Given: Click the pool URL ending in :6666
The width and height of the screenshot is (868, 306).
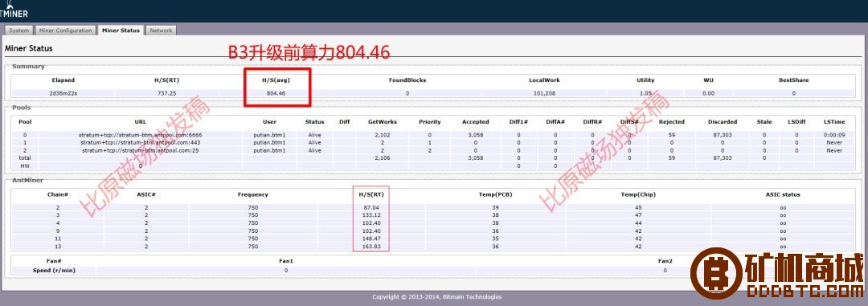Looking at the screenshot, I should [x=141, y=135].
